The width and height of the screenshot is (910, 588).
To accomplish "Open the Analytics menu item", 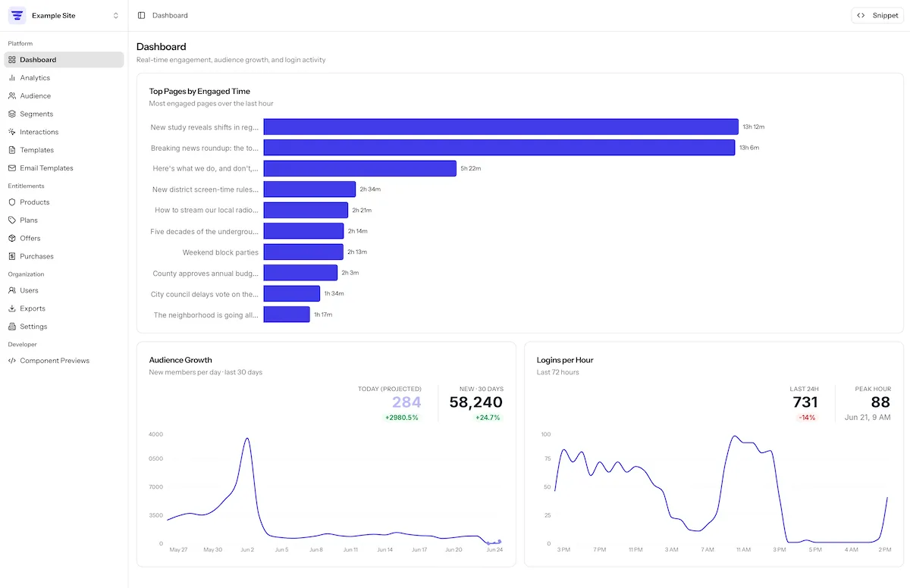I will [64, 78].
